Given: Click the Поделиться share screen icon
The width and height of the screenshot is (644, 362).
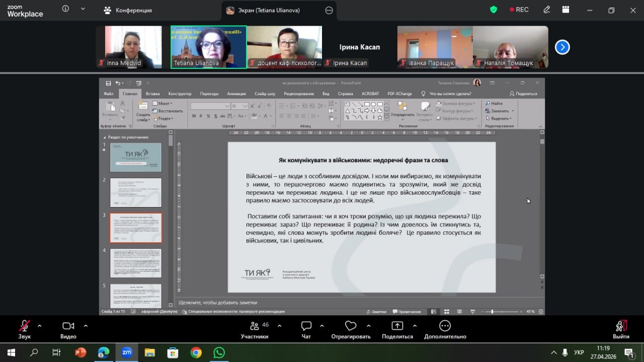Looking at the screenshot, I should click(397, 326).
